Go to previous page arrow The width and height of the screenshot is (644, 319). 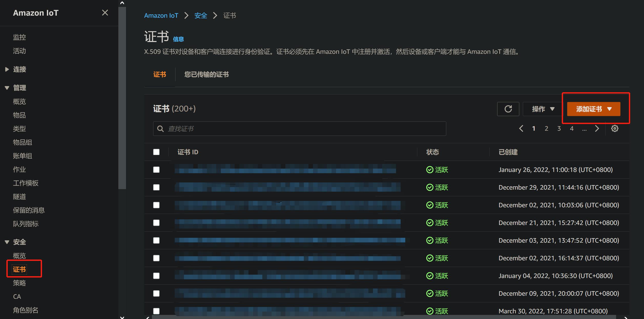pyautogui.click(x=521, y=128)
